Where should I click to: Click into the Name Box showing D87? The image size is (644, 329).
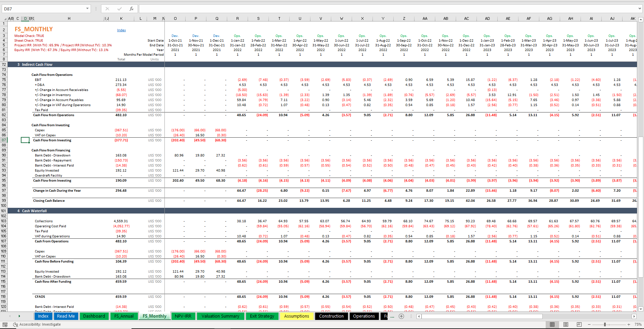pyautogui.click(x=43, y=9)
